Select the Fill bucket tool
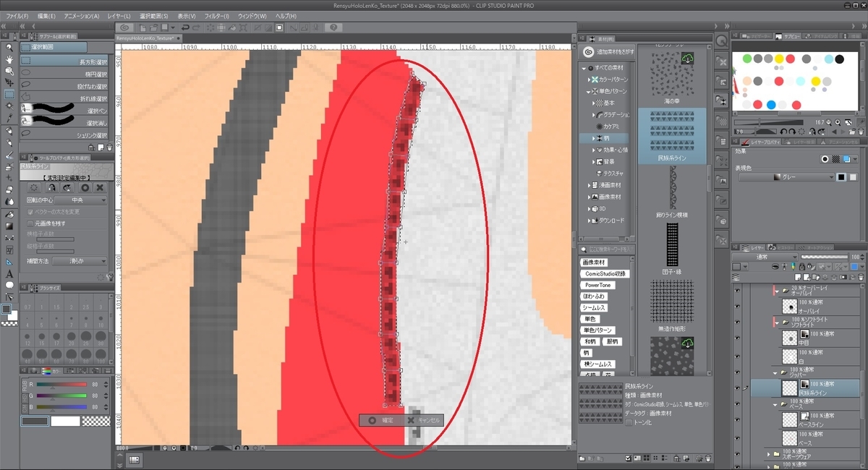Screen dimensions: 868x470 click(x=9, y=214)
